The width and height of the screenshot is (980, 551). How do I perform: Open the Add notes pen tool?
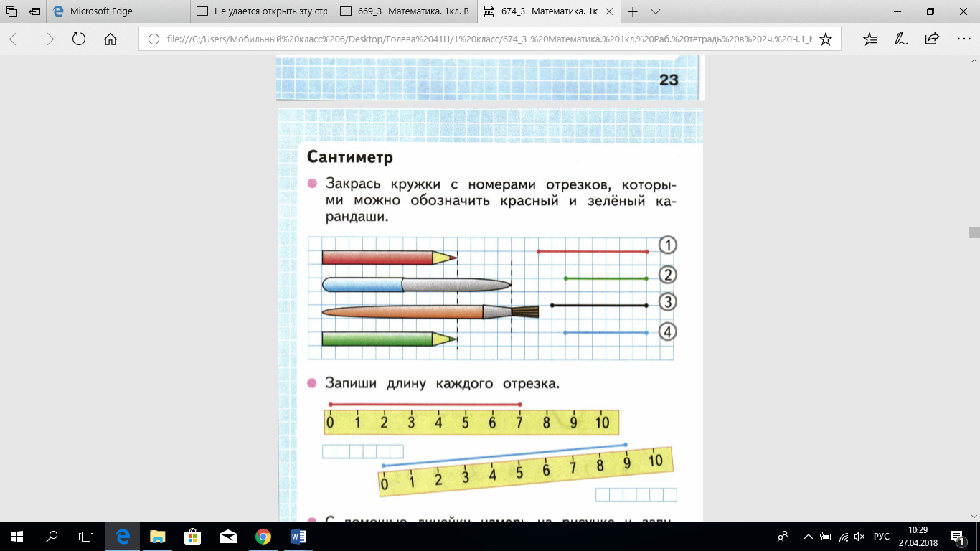tap(901, 39)
